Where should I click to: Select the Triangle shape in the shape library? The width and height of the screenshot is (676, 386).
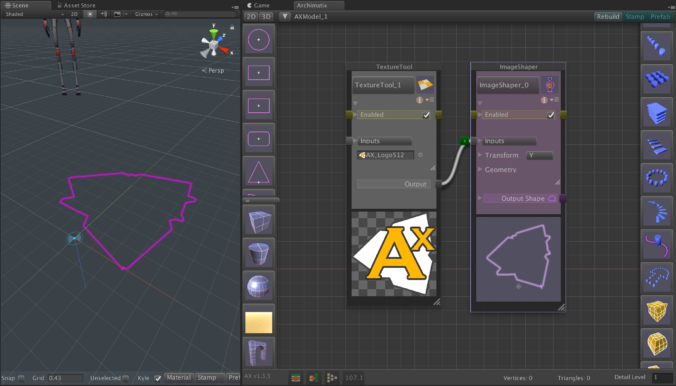tap(259, 172)
